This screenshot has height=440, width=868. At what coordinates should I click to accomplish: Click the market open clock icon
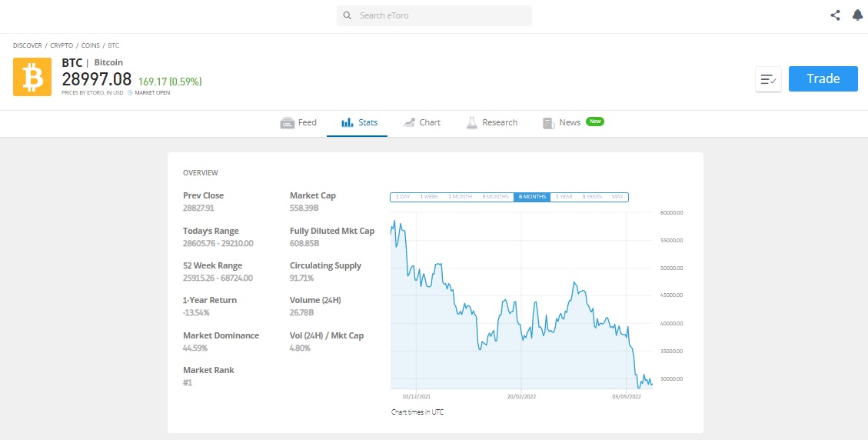click(130, 93)
